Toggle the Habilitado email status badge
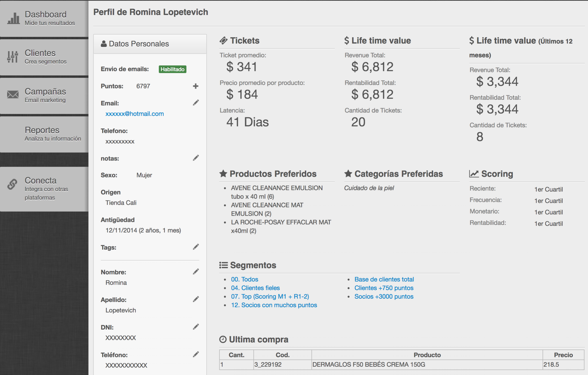 click(172, 69)
